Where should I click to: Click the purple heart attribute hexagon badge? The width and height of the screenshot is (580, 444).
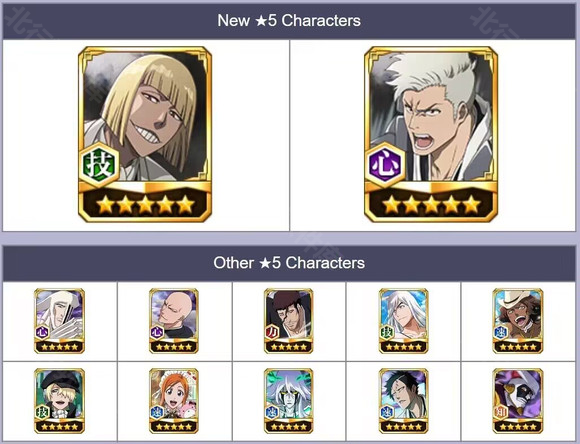pos(385,165)
